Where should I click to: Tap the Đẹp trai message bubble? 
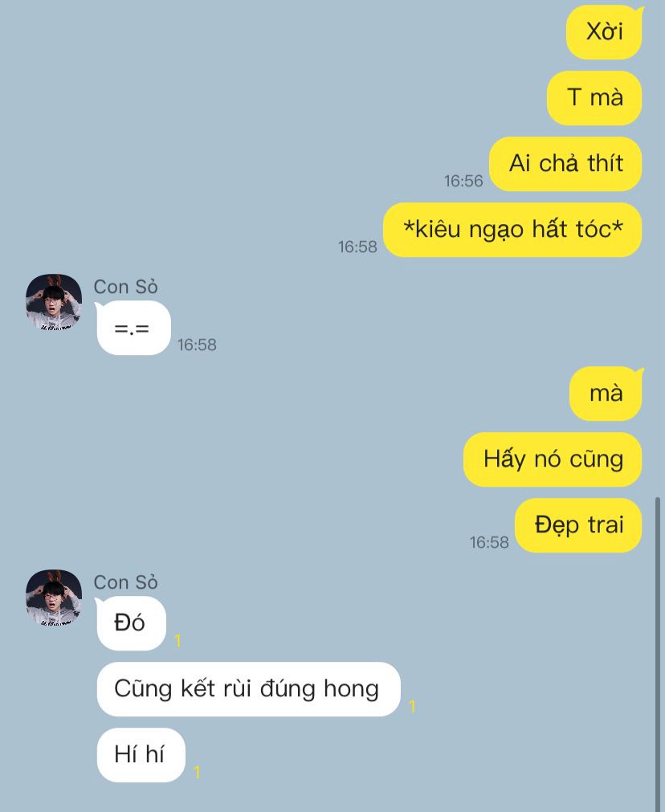[578, 525]
